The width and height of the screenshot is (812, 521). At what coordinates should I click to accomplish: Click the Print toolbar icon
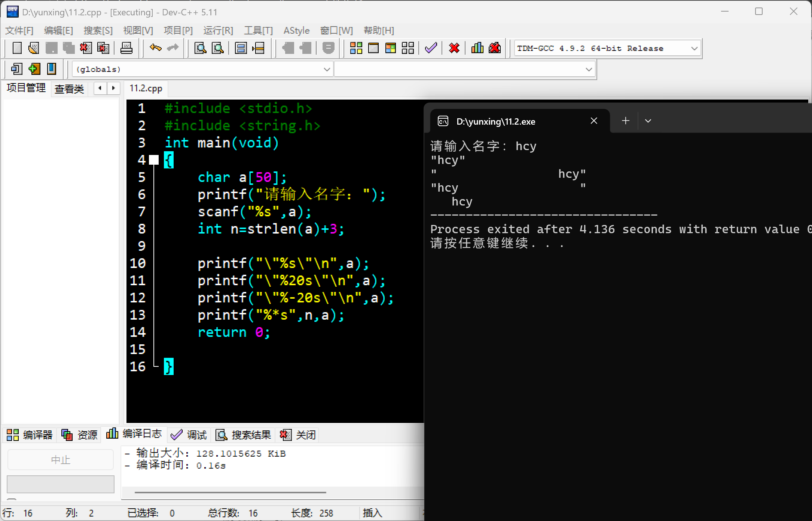(126, 48)
